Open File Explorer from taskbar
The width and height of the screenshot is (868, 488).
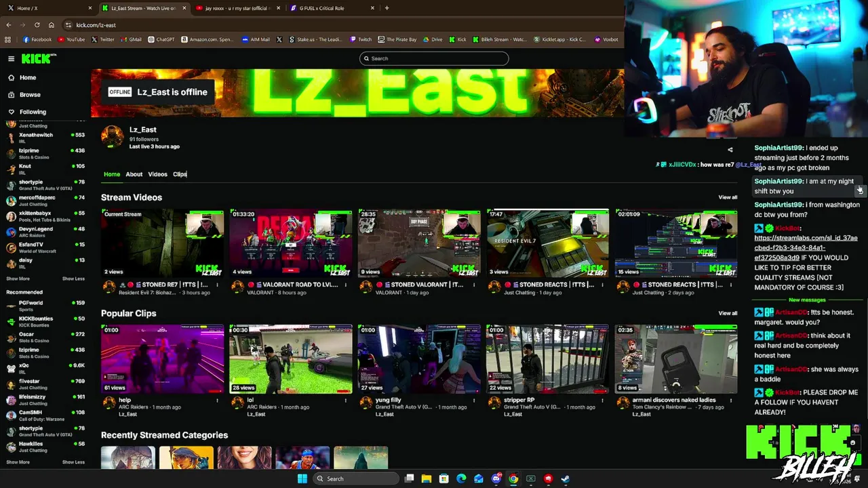pos(427,479)
